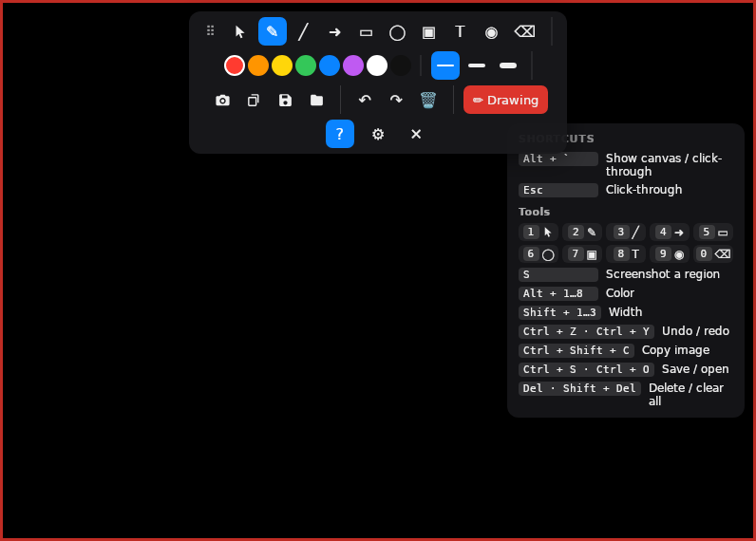Click 'Show canvas / click-through' description

664,165
